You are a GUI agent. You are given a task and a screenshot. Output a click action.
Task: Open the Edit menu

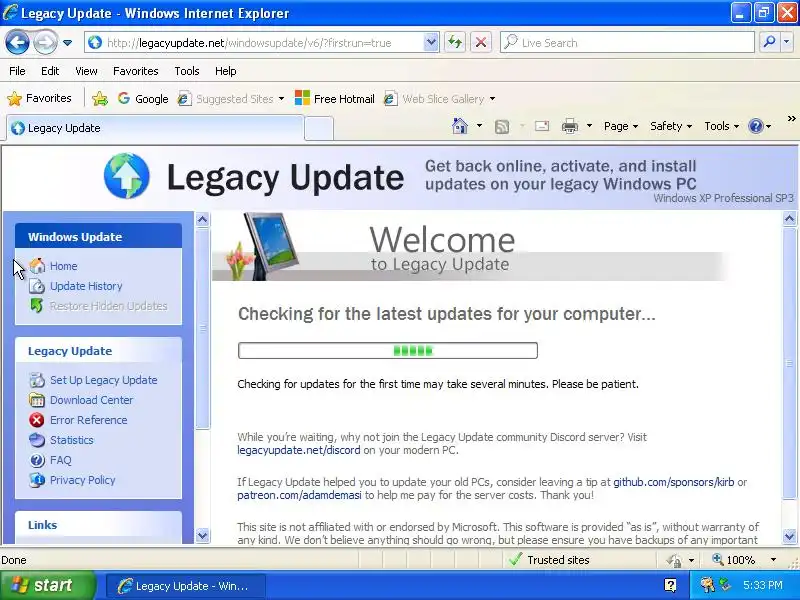click(x=49, y=71)
